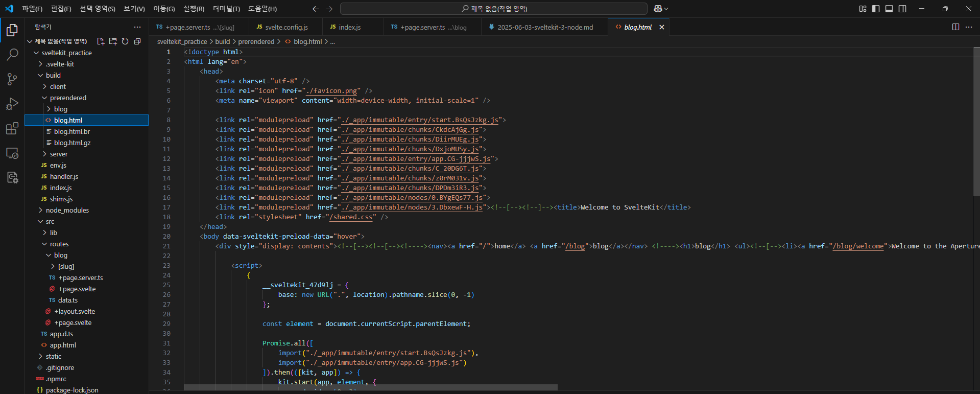The height and width of the screenshot is (394, 980).
Task: Click the command center search field
Action: point(494,9)
